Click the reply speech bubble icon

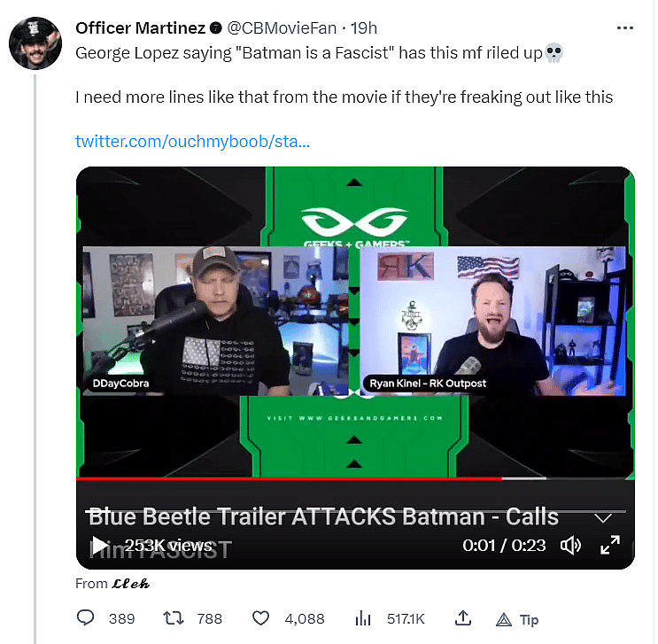coord(86,618)
